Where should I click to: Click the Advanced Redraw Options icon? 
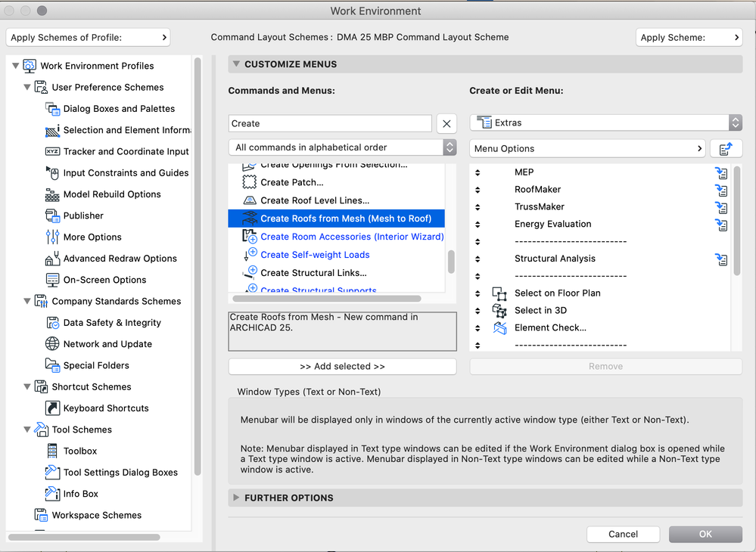[x=52, y=259]
